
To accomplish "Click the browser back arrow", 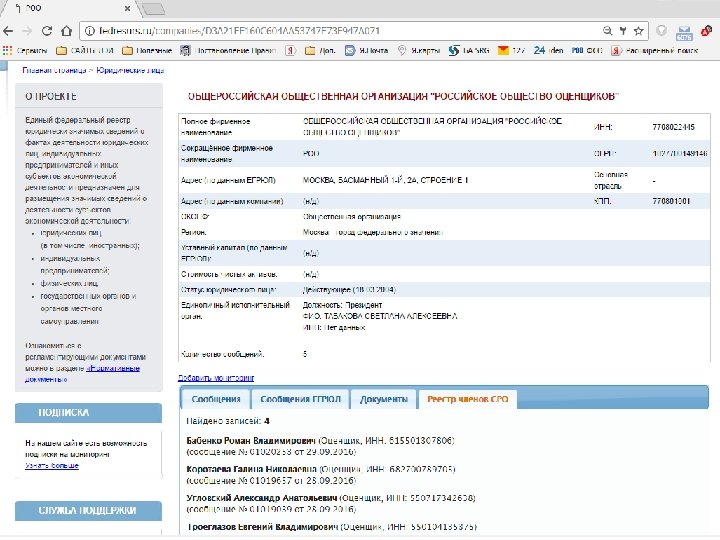I will (8, 31).
